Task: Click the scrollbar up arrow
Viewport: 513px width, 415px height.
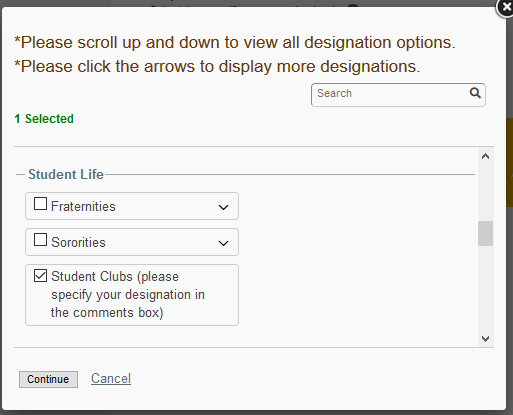Action: pos(485,156)
